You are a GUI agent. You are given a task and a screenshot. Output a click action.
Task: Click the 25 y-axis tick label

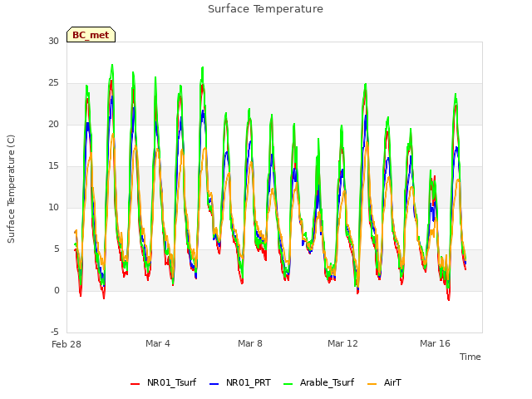tap(53, 83)
